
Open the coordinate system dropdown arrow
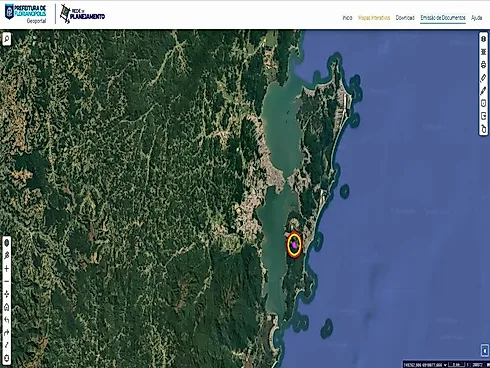[x=445, y=365]
